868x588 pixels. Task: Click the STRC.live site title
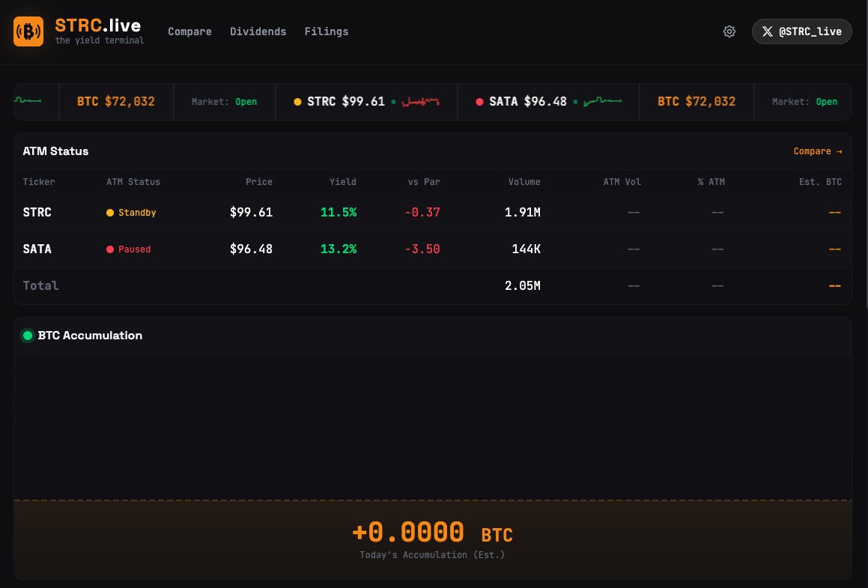click(98, 25)
